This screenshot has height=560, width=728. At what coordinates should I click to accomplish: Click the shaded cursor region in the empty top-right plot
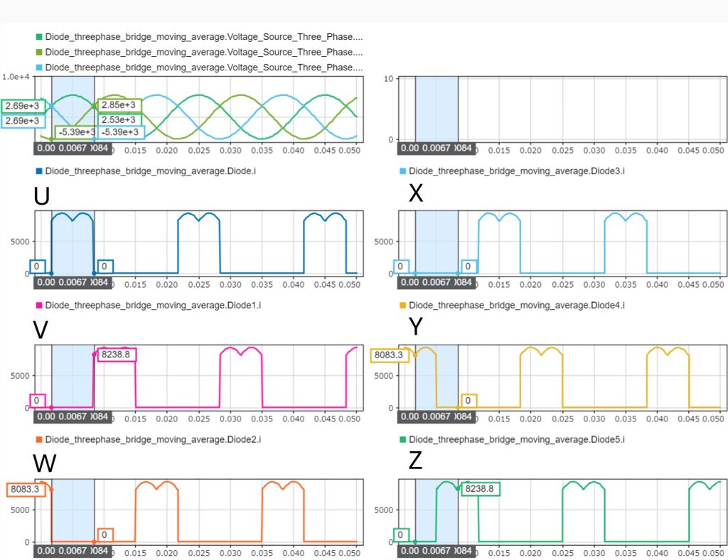coord(437,107)
